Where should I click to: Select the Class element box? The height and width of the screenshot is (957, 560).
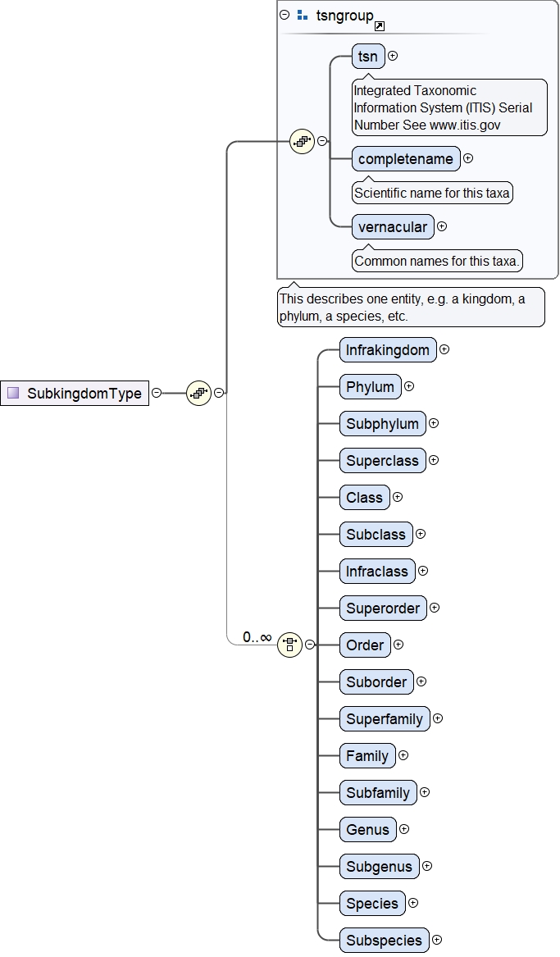coord(365,498)
